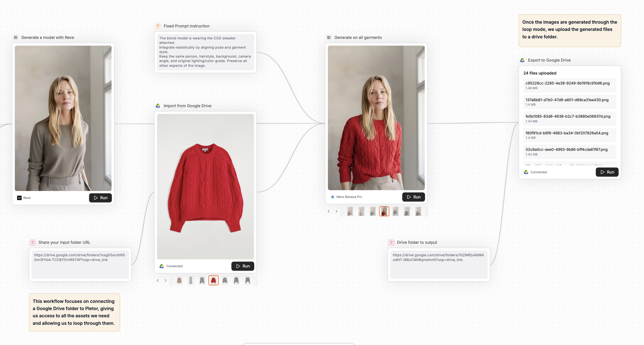Click the input folder URL text field
The height and width of the screenshot is (345, 644).
click(80, 264)
